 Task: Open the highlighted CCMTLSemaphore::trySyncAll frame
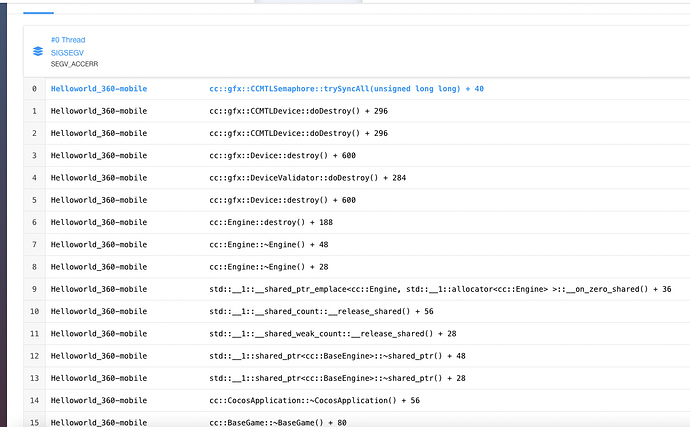pos(346,89)
